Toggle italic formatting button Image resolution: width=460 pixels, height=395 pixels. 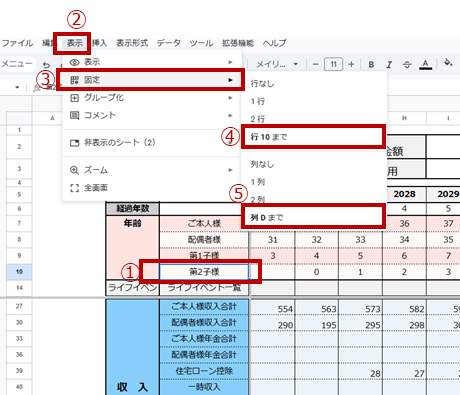point(389,64)
